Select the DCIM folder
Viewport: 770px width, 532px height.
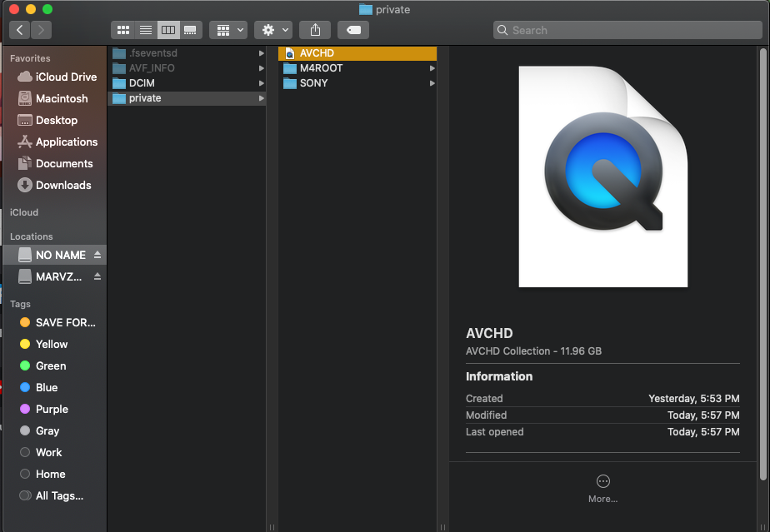pyautogui.click(x=142, y=83)
